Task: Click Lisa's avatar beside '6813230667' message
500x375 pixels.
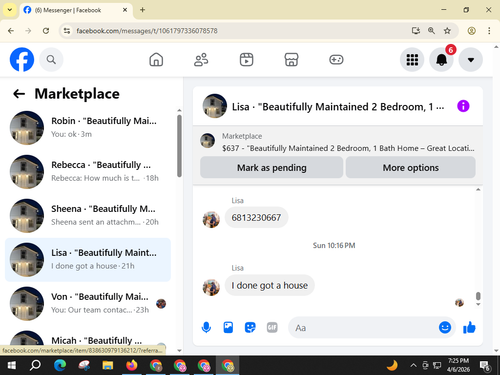Action: point(211,220)
